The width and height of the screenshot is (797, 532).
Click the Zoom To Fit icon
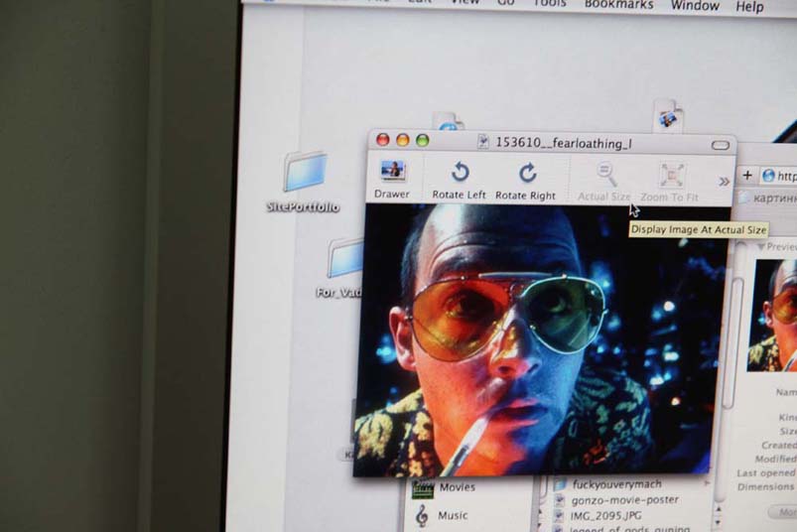pos(672,176)
